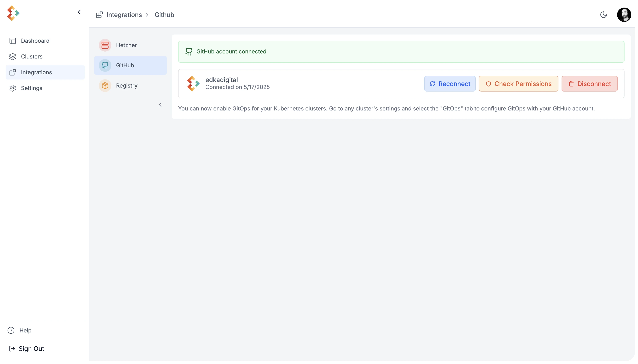
Task: Collapse the integrations list panel
Action: [160, 105]
